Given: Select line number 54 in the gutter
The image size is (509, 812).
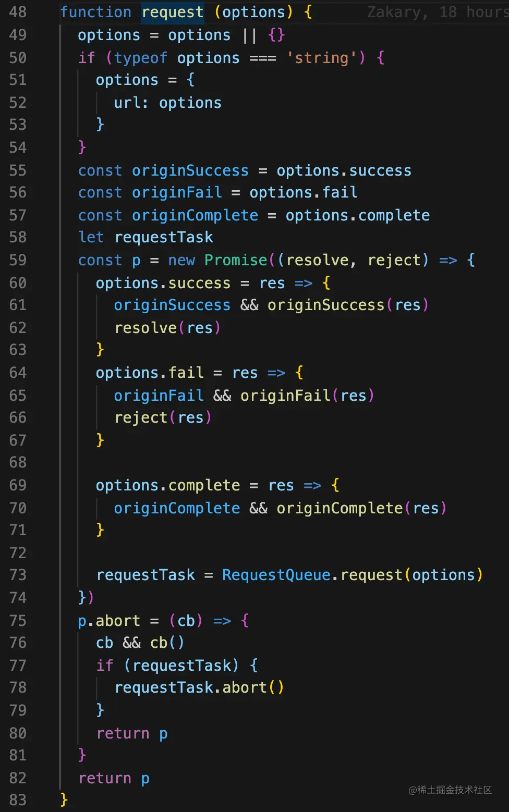Looking at the screenshot, I should tap(18, 147).
